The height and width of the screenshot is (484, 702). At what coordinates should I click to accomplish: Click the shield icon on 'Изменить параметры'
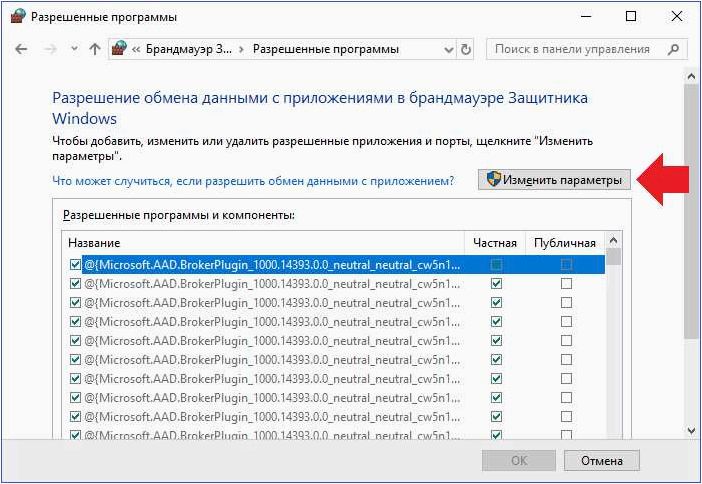[493, 179]
